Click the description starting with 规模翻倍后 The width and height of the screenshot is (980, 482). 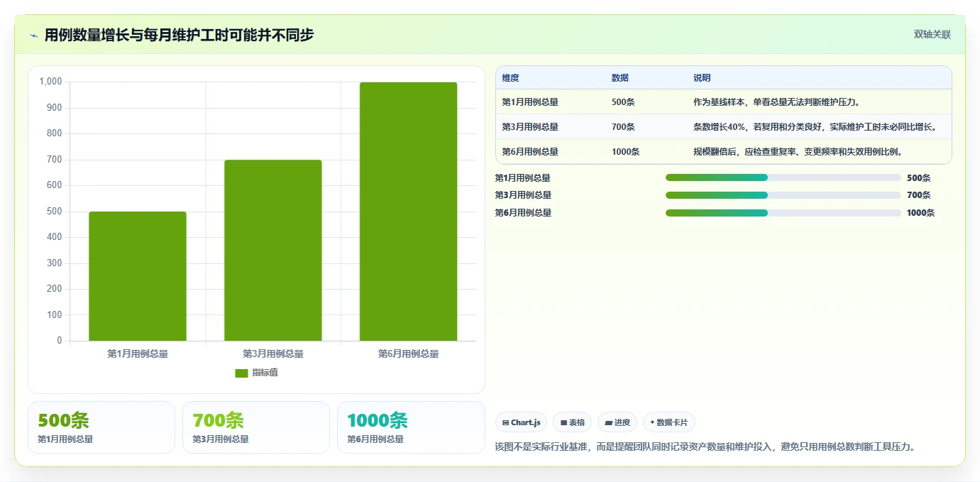click(x=798, y=152)
